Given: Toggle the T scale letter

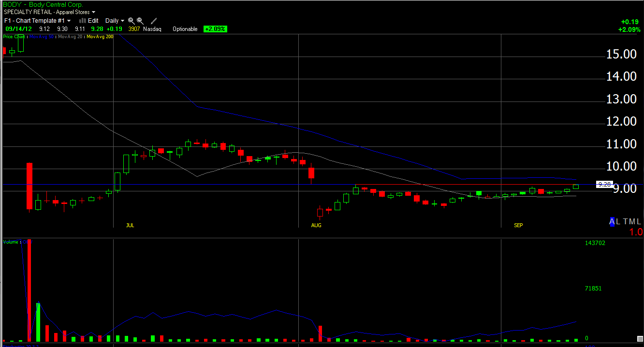Looking at the screenshot, I should click(x=626, y=221).
